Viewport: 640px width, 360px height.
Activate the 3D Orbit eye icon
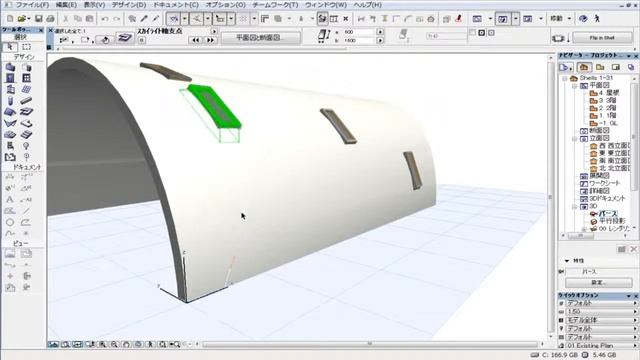coord(584,19)
